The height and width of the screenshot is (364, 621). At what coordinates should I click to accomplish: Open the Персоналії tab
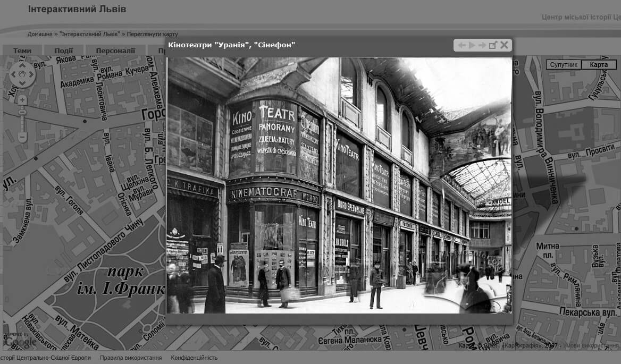pos(115,51)
